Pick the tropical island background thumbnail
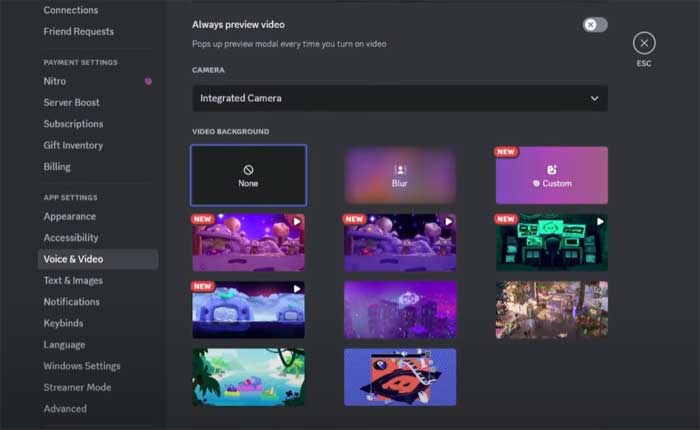 [249, 377]
